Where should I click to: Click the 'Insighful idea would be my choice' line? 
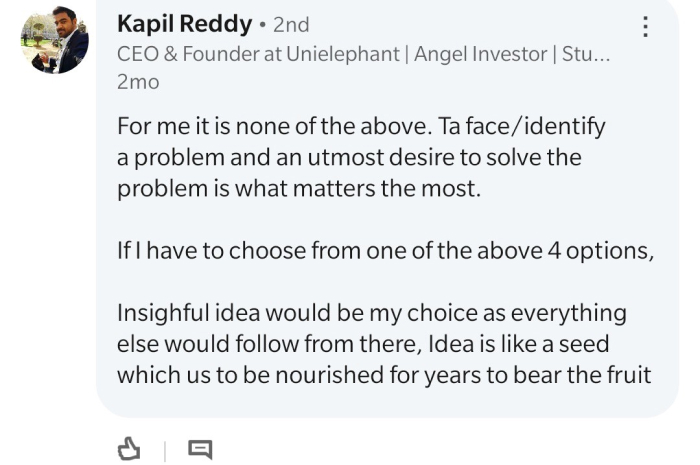tap(372, 313)
